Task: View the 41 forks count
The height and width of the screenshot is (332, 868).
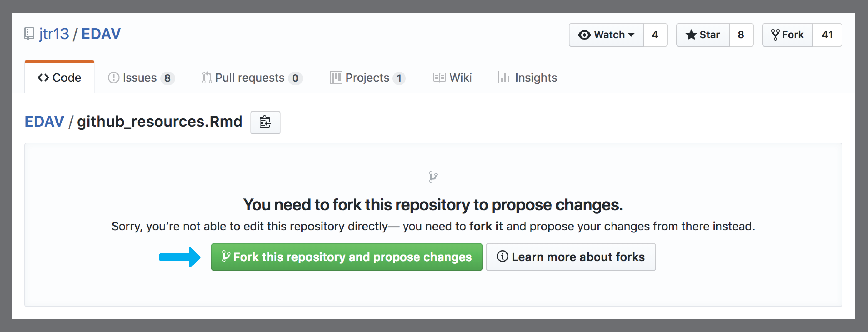Action: (x=827, y=35)
